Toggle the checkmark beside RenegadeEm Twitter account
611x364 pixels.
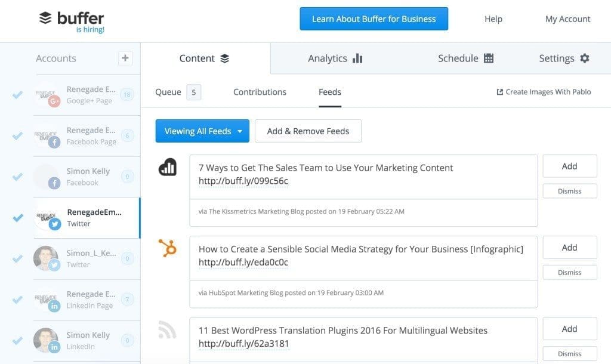coord(17,217)
